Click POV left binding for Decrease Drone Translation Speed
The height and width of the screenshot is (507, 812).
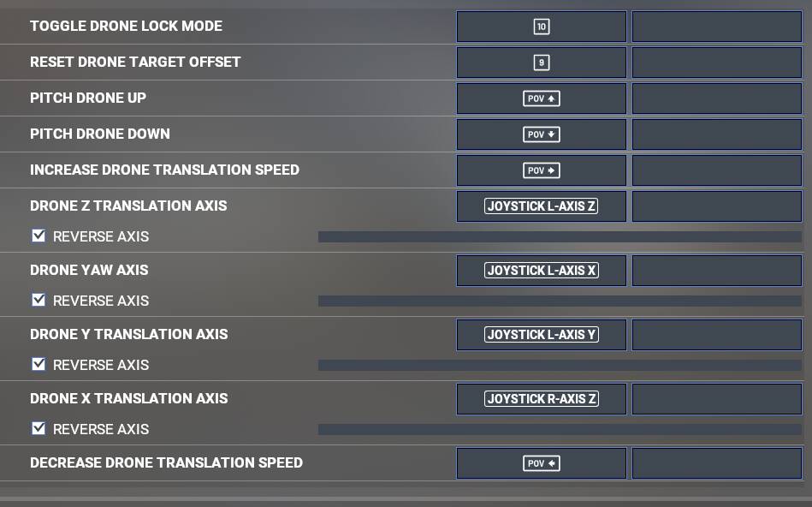coord(541,463)
